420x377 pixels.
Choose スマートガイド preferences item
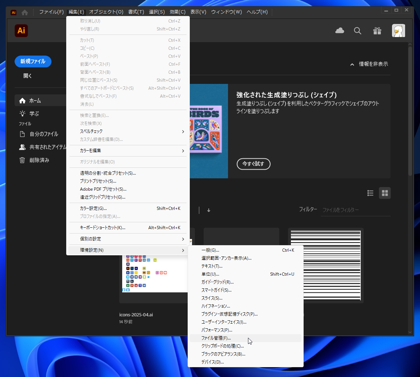tap(246, 290)
